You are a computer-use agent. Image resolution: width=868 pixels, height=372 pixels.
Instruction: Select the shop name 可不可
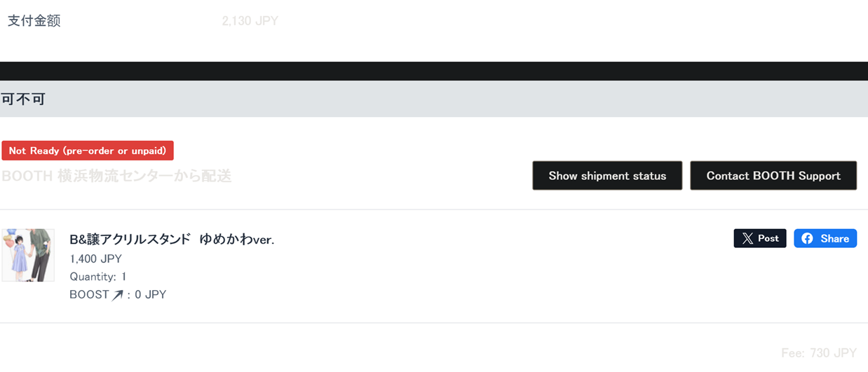coord(24,99)
